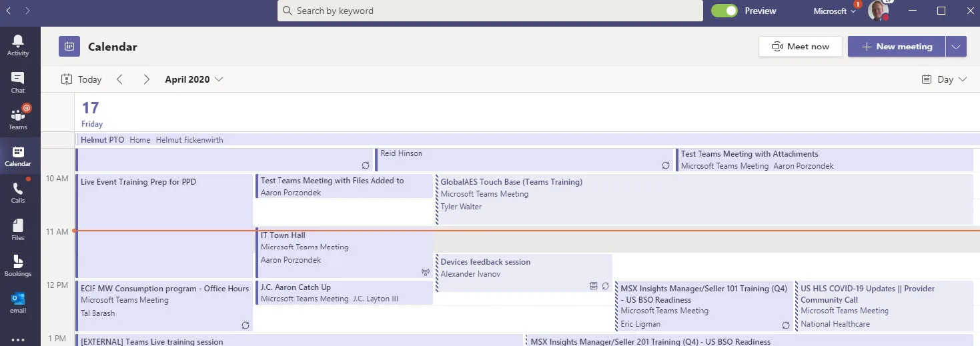Open the Microsoft organization dropdown
Viewport: 980px width, 346px height.
click(x=835, y=11)
